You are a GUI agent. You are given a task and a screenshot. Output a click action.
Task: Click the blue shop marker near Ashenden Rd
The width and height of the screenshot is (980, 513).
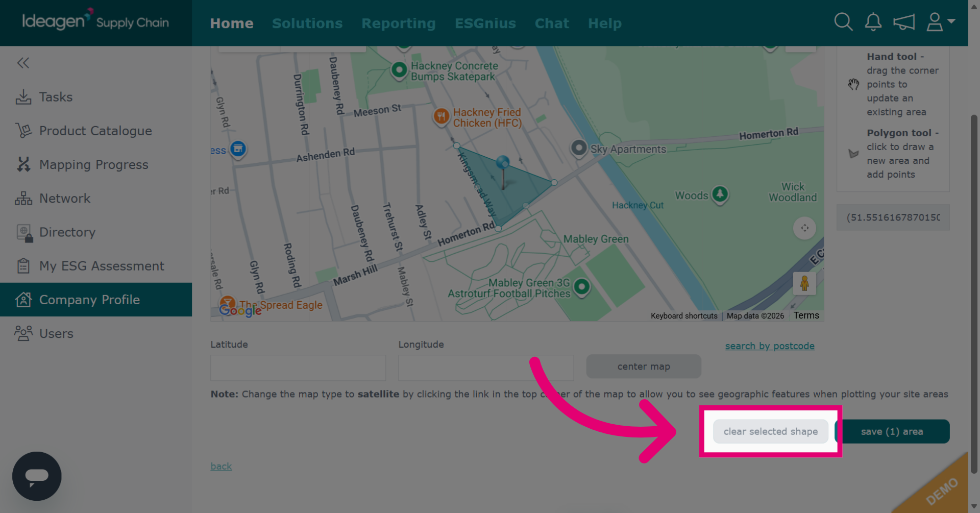(238, 149)
